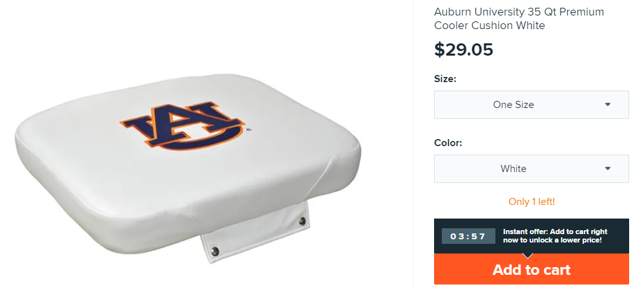Click the caret arrow in Color selector
Viewport: 644px width, 291px height.
point(608,169)
